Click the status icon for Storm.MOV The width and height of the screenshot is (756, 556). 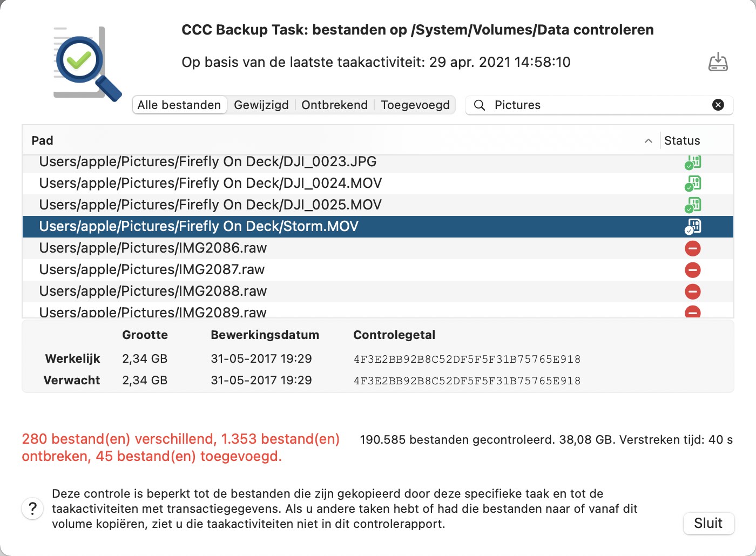tap(693, 227)
